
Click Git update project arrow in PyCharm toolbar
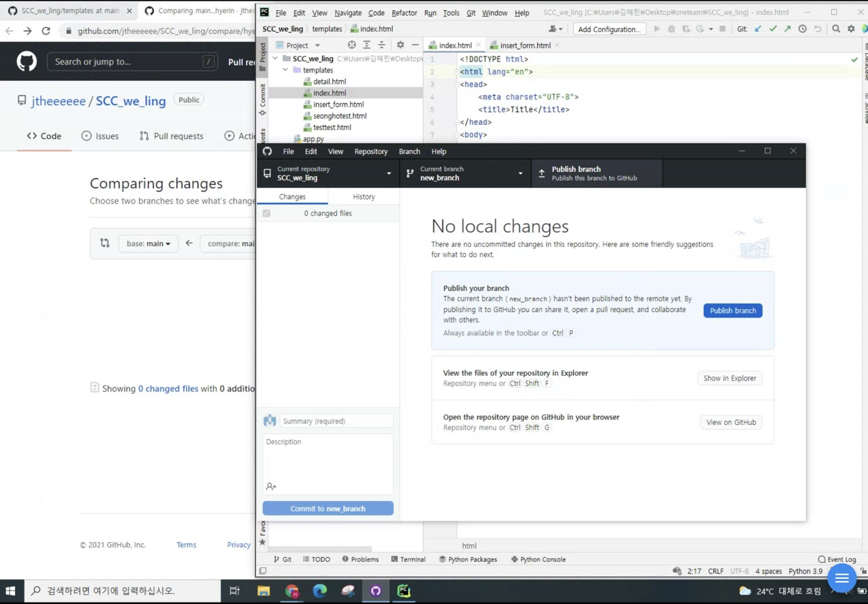[x=758, y=29]
